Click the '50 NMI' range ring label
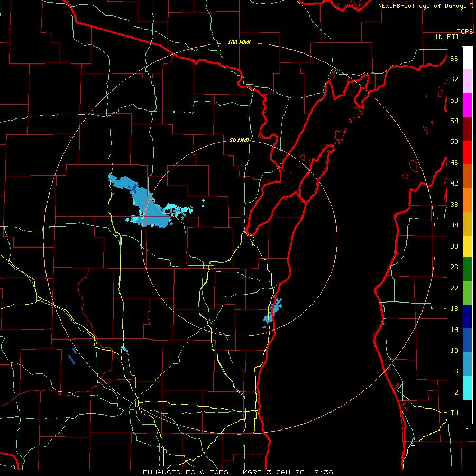The height and width of the screenshot is (476, 476). coord(239,140)
